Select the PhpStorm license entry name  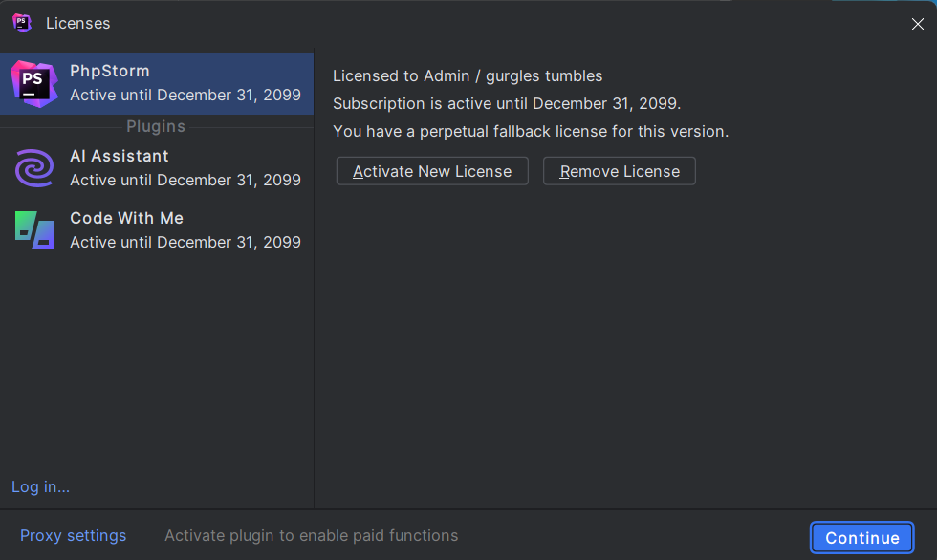[110, 71]
